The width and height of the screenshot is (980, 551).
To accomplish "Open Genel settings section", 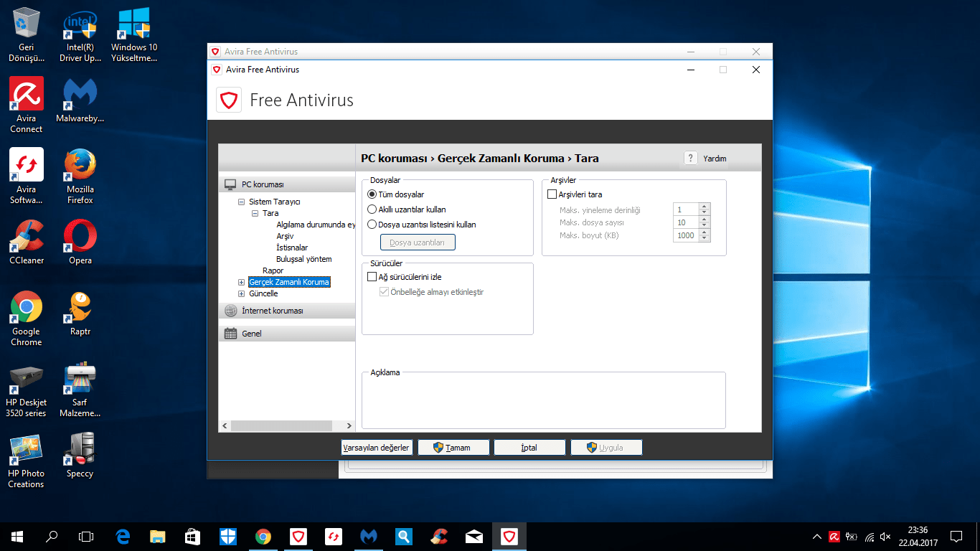I will 287,334.
